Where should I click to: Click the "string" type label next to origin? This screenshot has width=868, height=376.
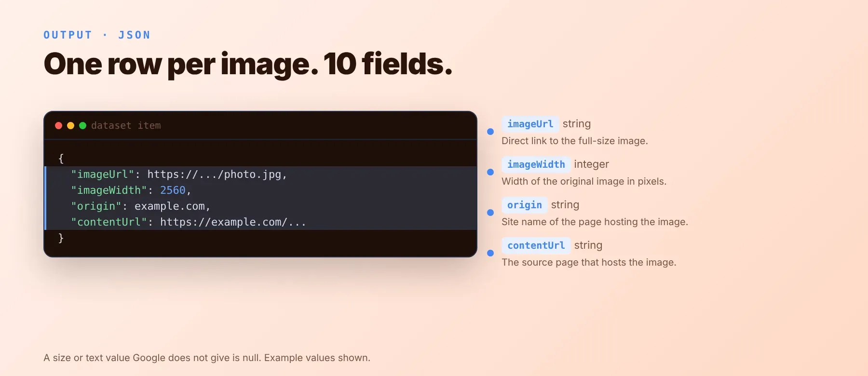pyautogui.click(x=565, y=205)
